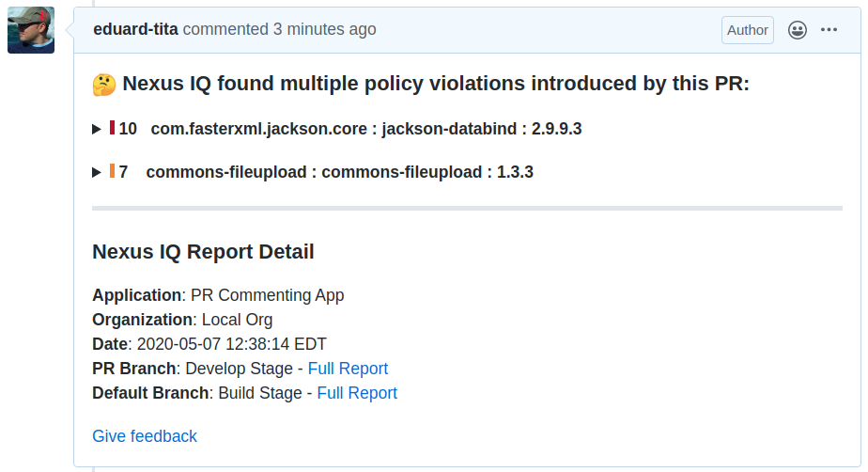Click the PR Commenting App application name
This screenshot has height=472, width=868.
[x=267, y=295]
